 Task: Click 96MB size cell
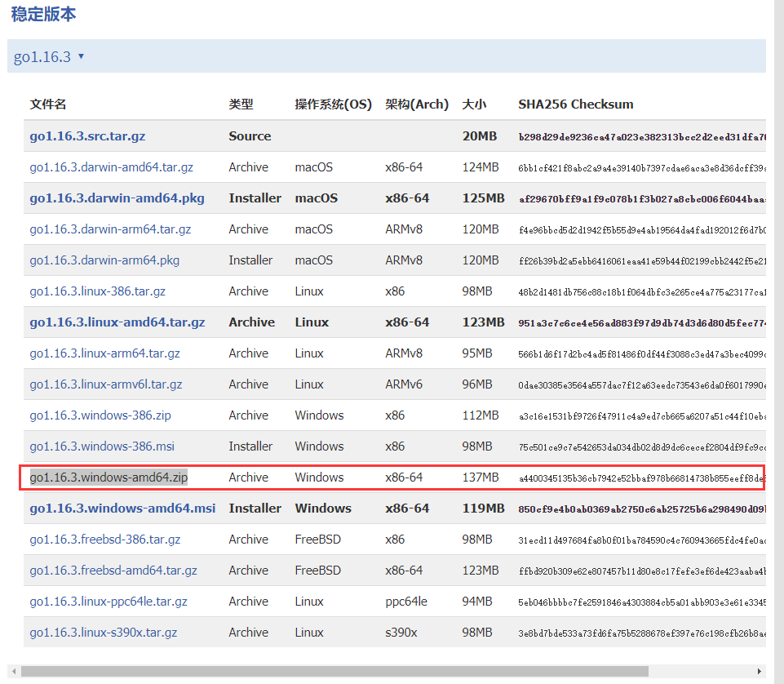477,384
